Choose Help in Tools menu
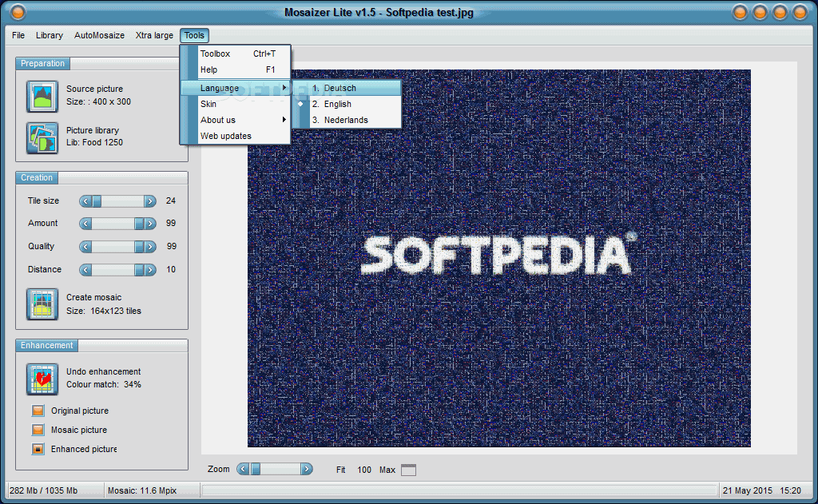Screen dimensions: 818x504 (x=236, y=70)
